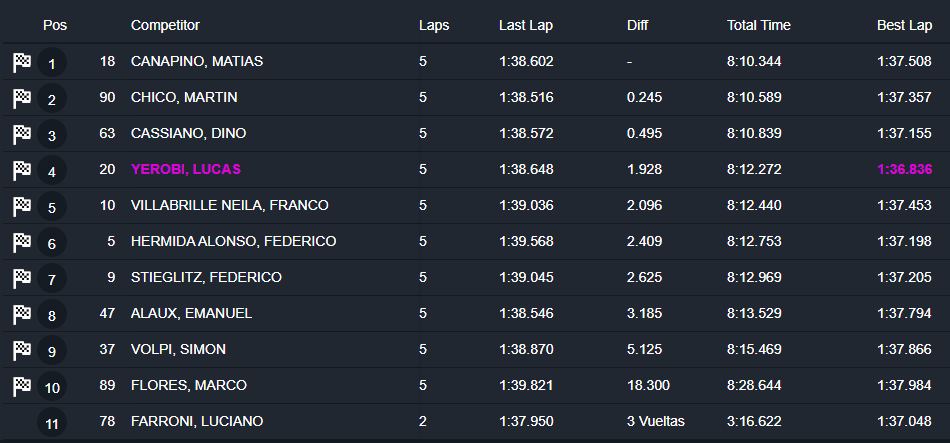Click the checkered flag in Flores, Marco row

(x=22, y=386)
